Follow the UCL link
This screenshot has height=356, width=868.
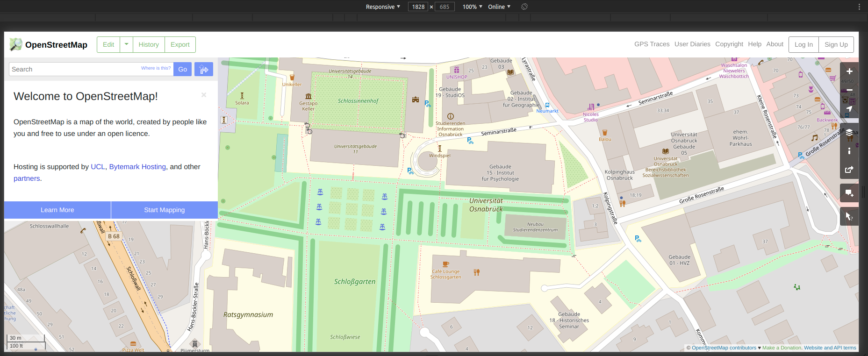(x=98, y=167)
